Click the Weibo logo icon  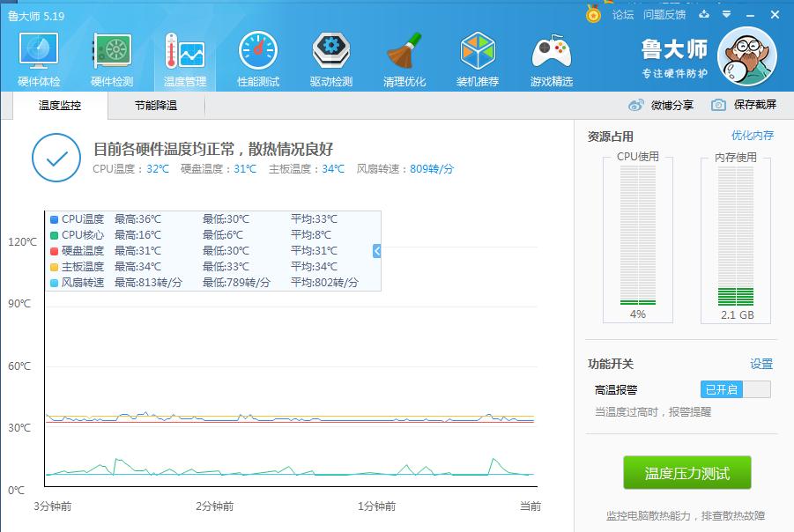coord(635,106)
